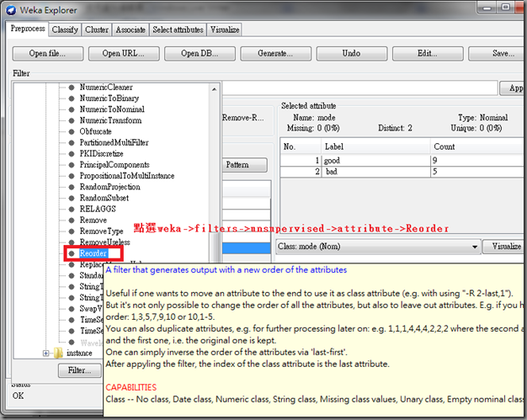Screen dimensions: 527x420
Task: Click the bullet icon beside RandomSubset
Action: click(x=72, y=199)
